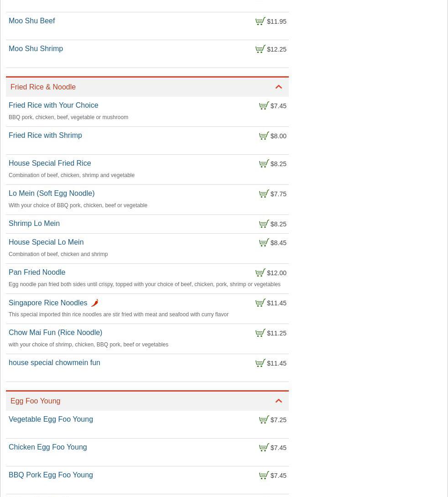Screen dimensions: 448x497
Task: Collapse the Egg Foo Young section chevron
Action: (279, 401)
